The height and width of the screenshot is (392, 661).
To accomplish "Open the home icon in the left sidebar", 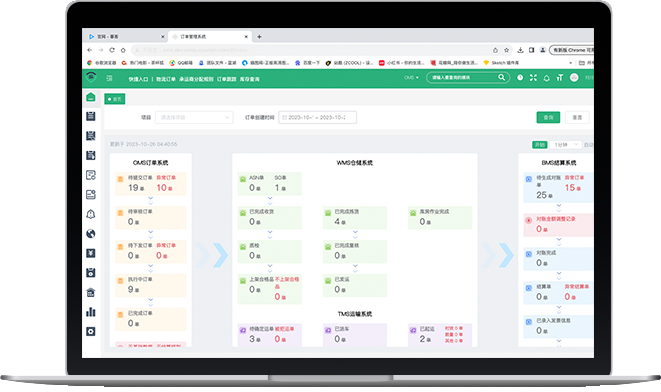I will coord(91,97).
